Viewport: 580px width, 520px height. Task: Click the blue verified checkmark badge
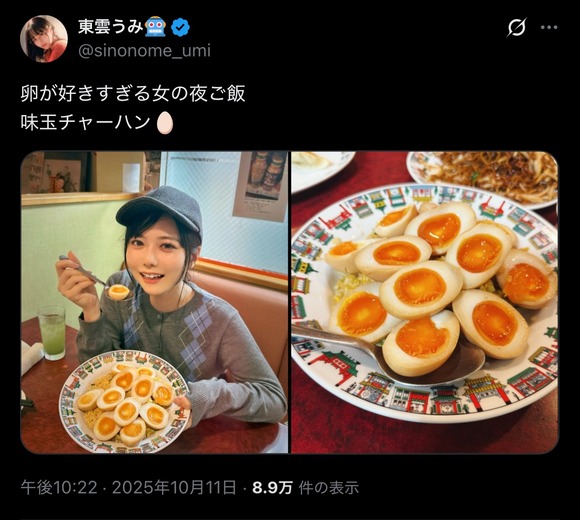point(180,27)
